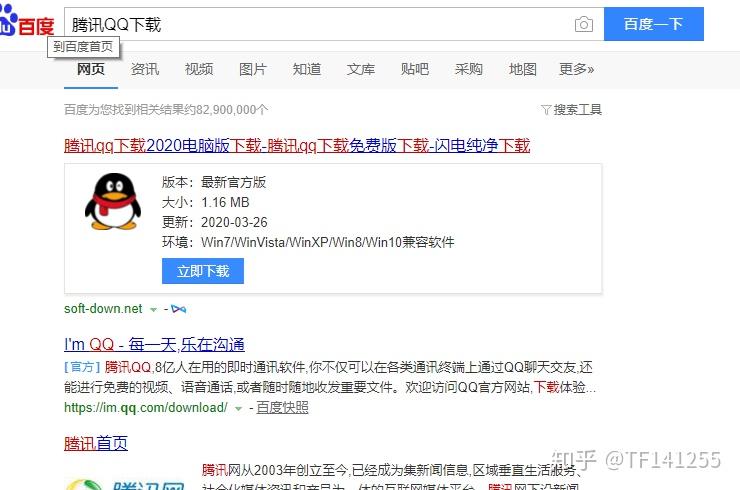Image resolution: width=740 pixels, height=490 pixels.
Task: Open the 腾讯首页 result link
Action: click(96, 443)
